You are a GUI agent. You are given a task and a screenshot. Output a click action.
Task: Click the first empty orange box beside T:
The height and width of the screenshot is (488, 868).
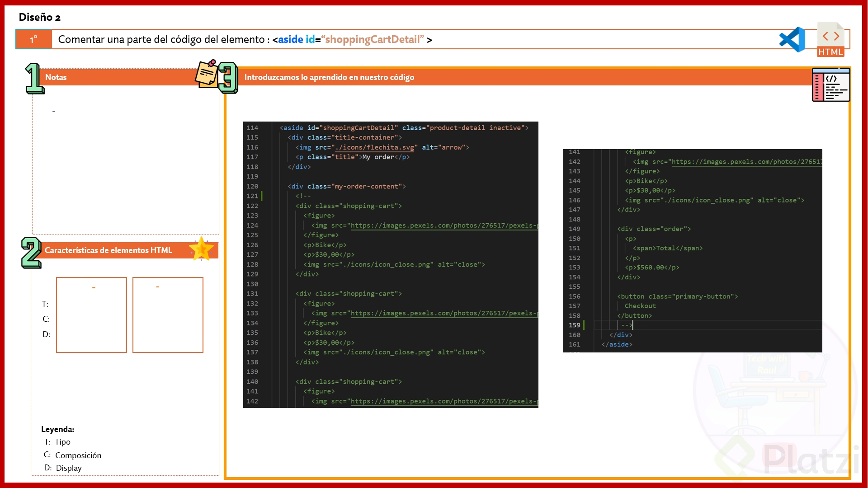point(91,315)
